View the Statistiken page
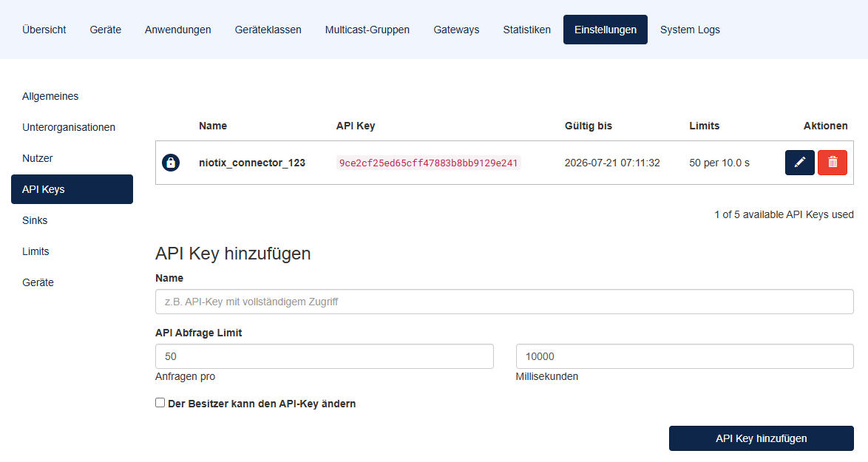This screenshot has width=868, height=462. [x=526, y=30]
